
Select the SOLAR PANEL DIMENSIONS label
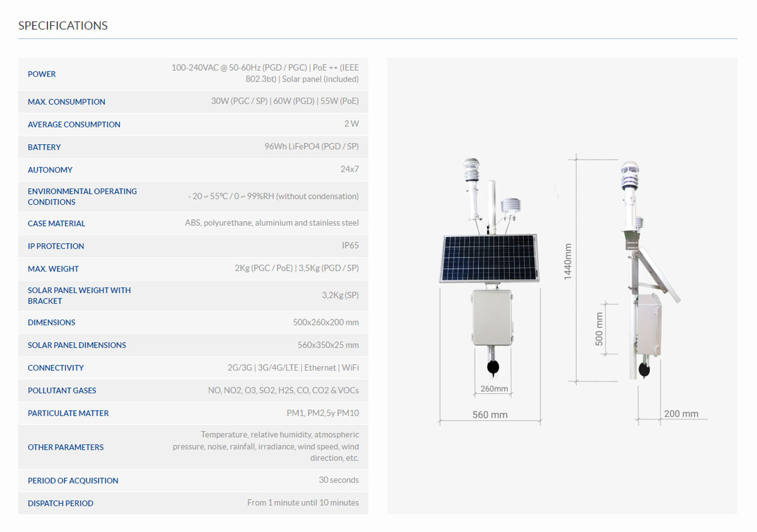coord(77,345)
